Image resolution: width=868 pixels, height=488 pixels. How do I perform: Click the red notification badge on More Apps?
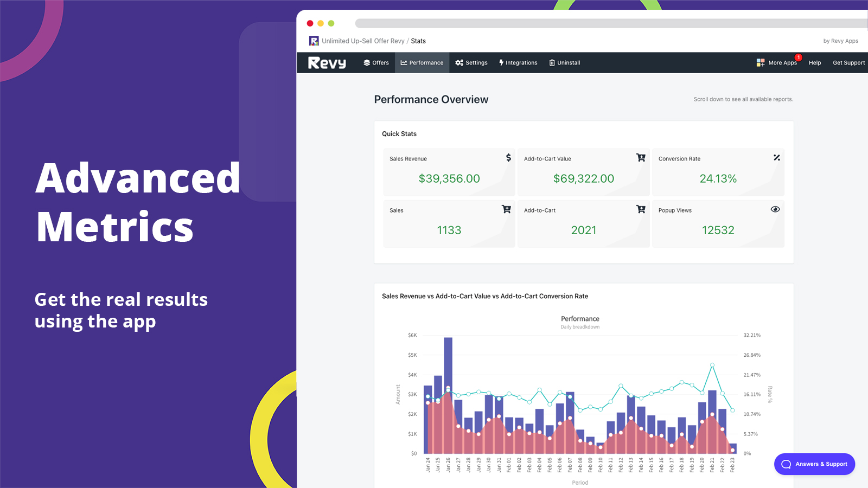(x=799, y=57)
